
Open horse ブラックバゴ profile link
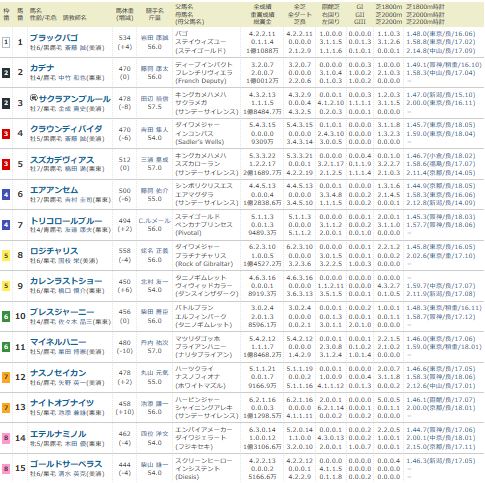point(54,38)
